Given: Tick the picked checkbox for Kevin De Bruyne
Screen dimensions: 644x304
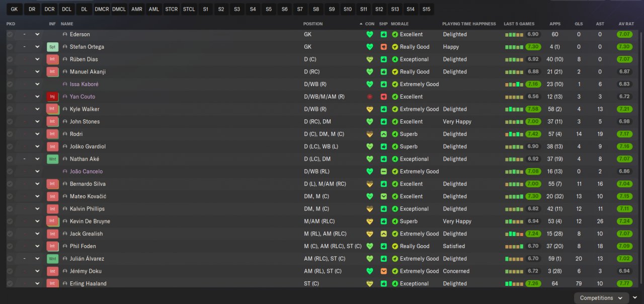Looking at the screenshot, I should [10, 221].
